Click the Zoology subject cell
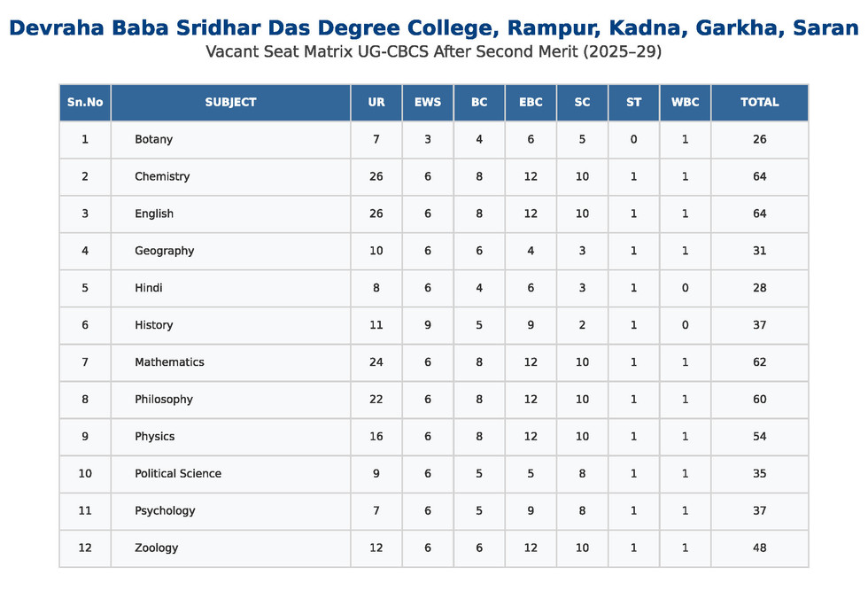The width and height of the screenshot is (868, 614). [157, 548]
